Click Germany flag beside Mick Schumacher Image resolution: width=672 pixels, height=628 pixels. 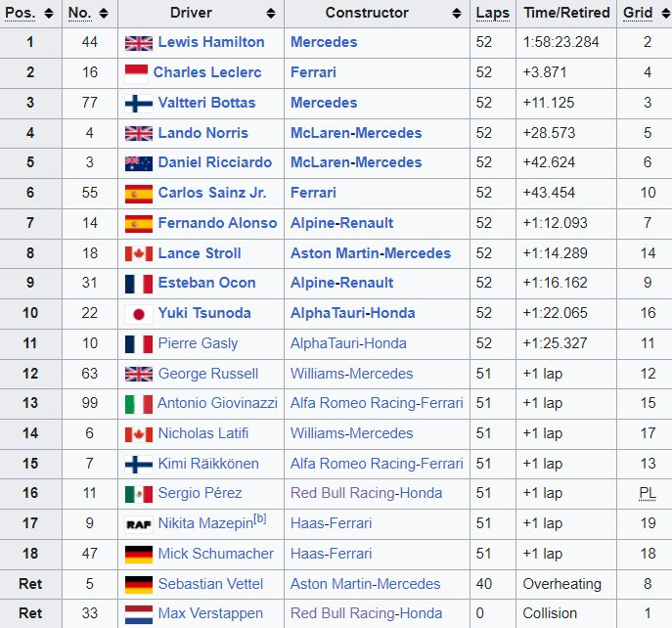[x=139, y=555]
